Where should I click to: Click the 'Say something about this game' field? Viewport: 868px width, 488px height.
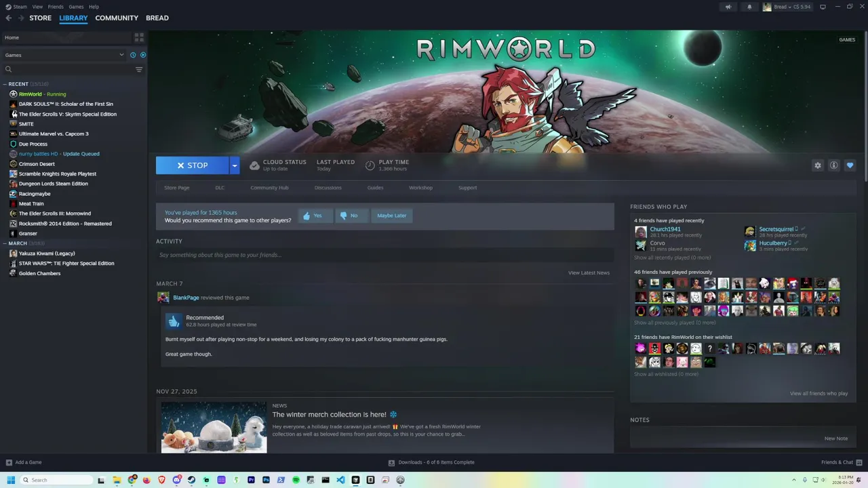(384, 255)
